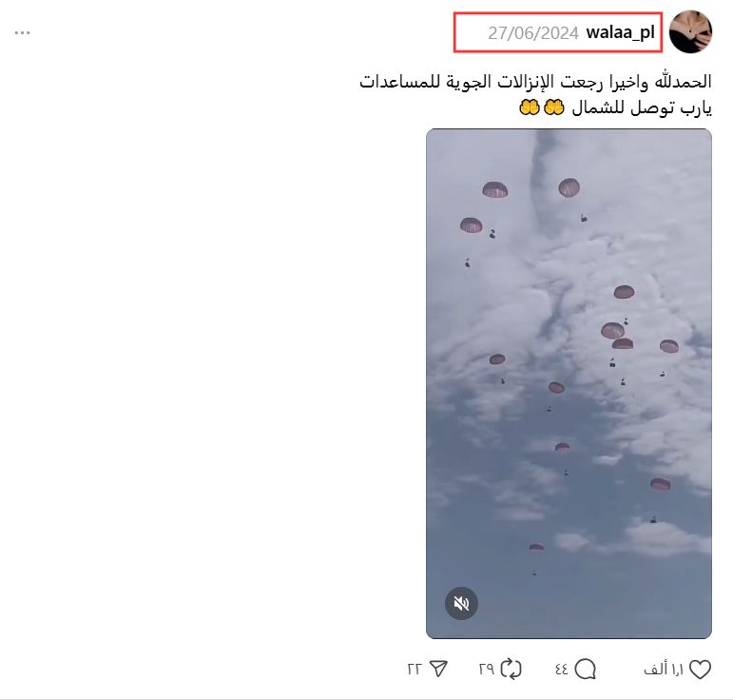The height and width of the screenshot is (700, 733).
Task: Open the post via the 27/06/2024 date
Action: click(x=533, y=33)
